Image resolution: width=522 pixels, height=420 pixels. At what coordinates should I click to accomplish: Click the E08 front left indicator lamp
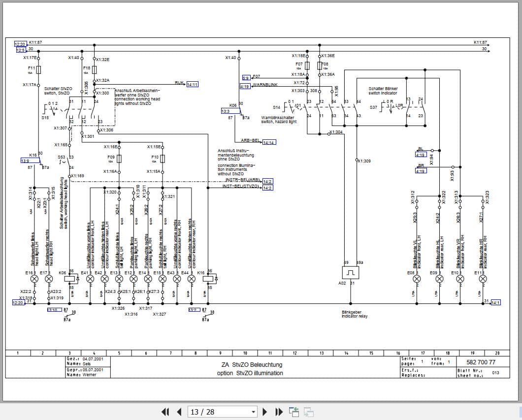click(417, 279)
